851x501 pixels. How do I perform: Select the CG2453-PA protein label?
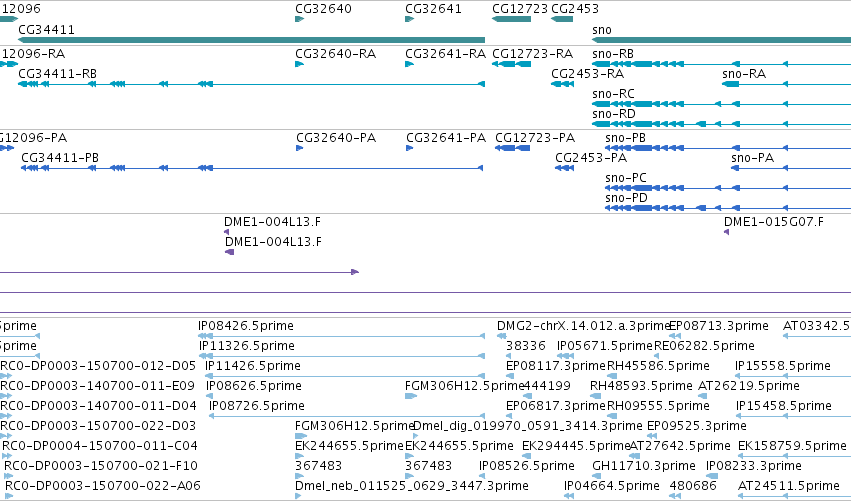(591, 158)
